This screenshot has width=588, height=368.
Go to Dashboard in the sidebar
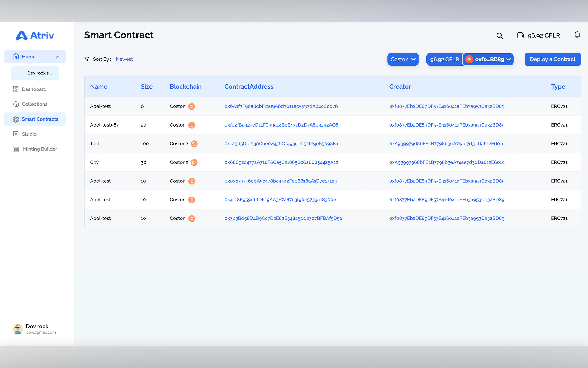click(34, 89)
